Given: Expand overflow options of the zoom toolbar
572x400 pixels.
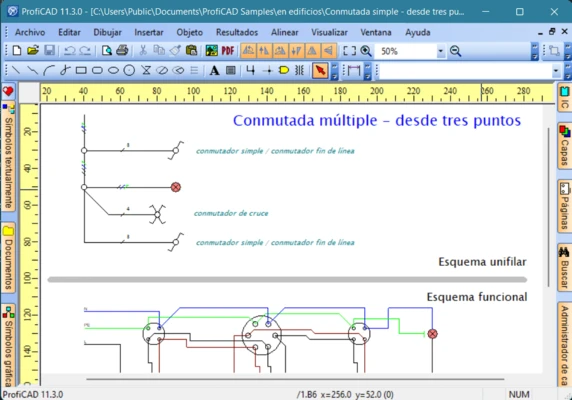Looking at the screenshot, I should (x=535, y=51).
